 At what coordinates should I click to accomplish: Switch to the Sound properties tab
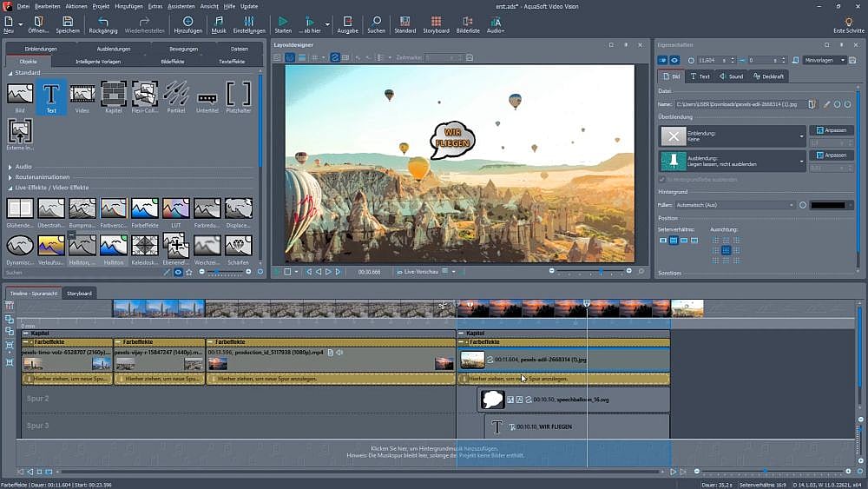pyautogui.click(x=731, y=76)
